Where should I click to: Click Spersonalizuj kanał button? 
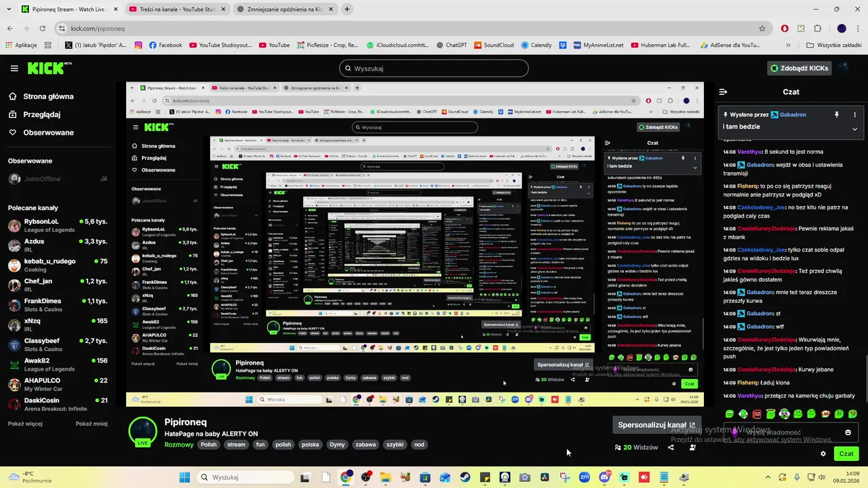[656, 425]
